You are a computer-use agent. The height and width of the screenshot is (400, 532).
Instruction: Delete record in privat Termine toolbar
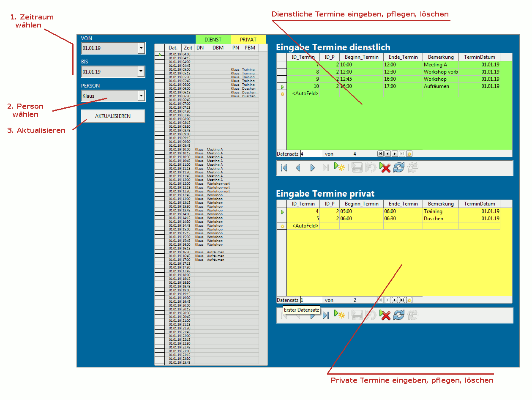(385, 315)
